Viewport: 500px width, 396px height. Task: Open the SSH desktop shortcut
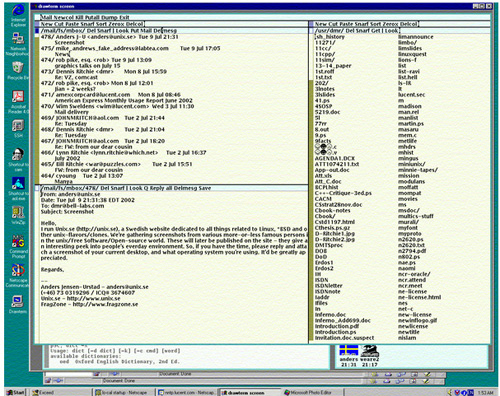point(18,126)
